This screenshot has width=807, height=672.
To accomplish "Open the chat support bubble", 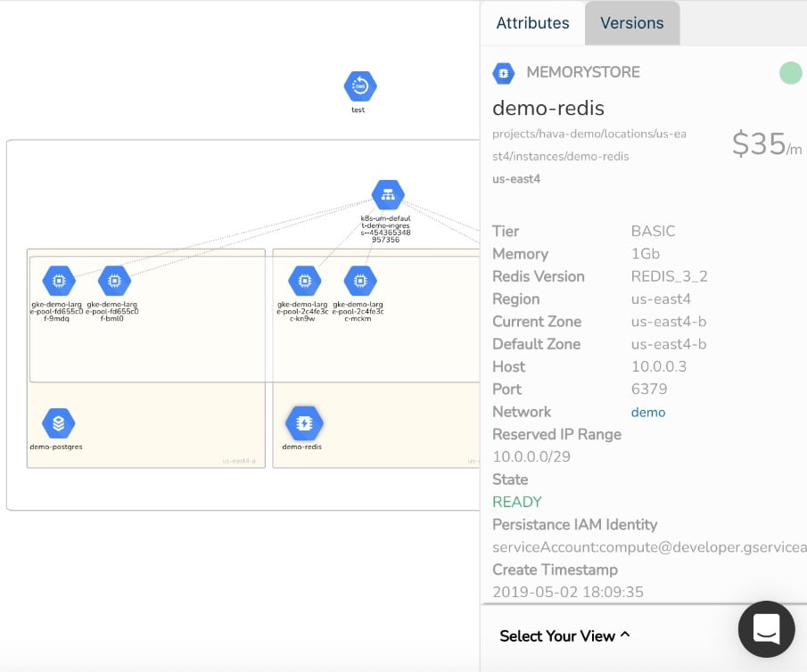I will point(766,629).
